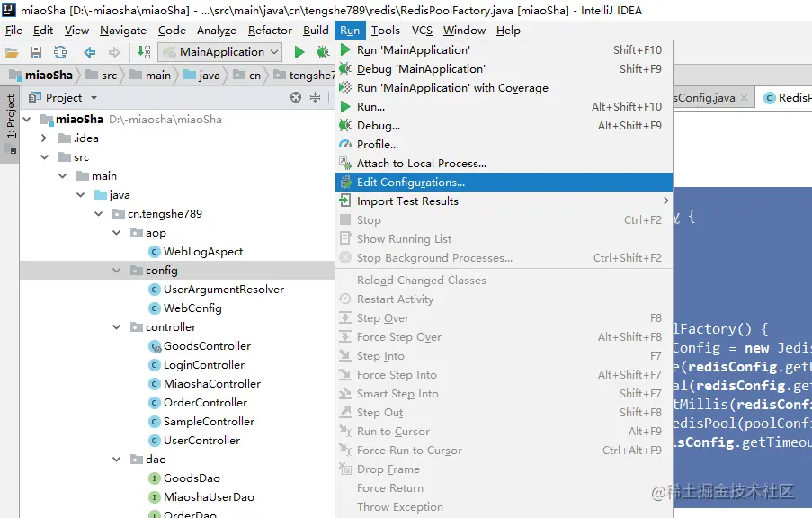The height and width of the screenshot is (518, 812).
Task: Click the Build project toolbar icon
Action: point(144,52)
